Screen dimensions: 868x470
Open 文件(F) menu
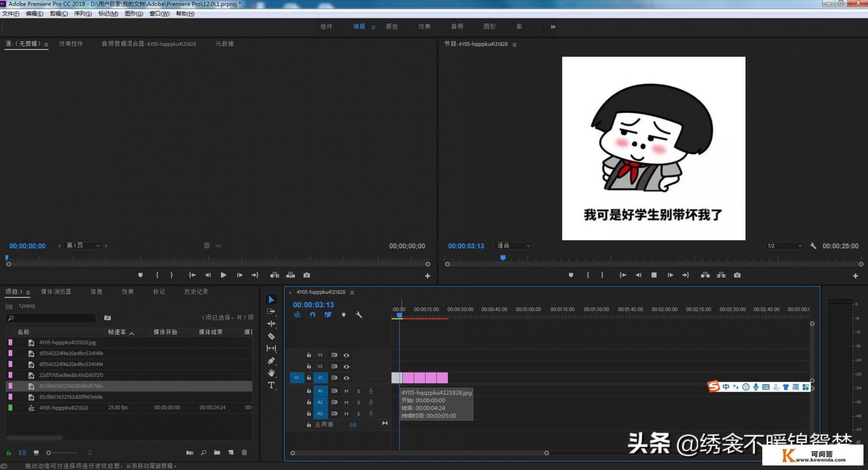tap(11, 14)
